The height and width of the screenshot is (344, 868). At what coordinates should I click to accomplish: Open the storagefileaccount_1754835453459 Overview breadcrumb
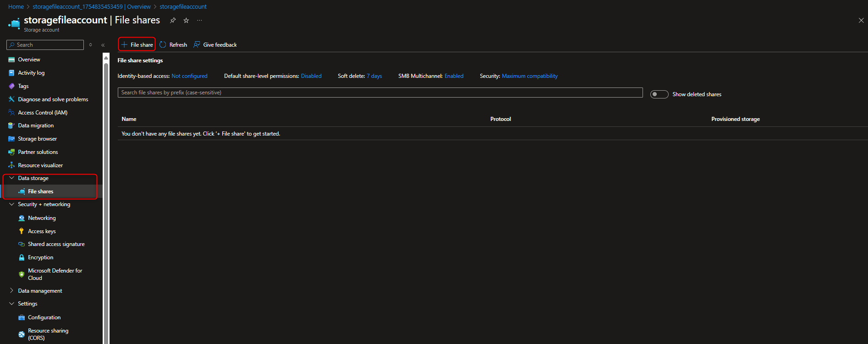click(x=92, y=7)
